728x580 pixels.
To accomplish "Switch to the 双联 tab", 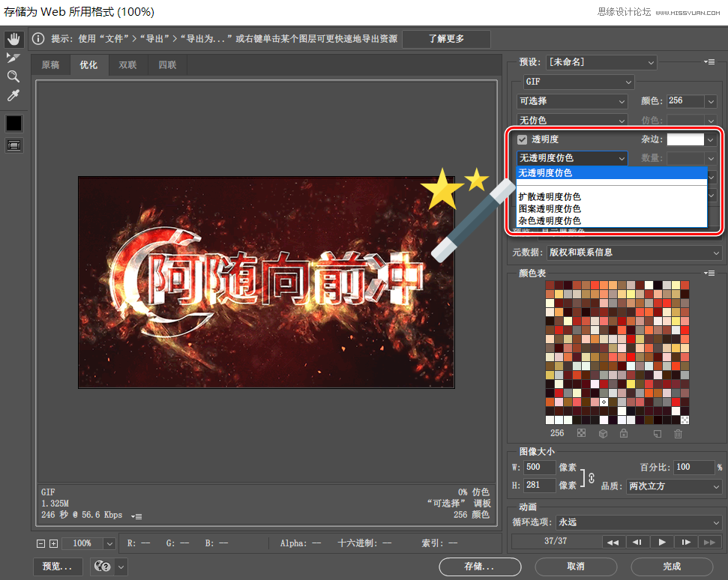I will [127, 64].
